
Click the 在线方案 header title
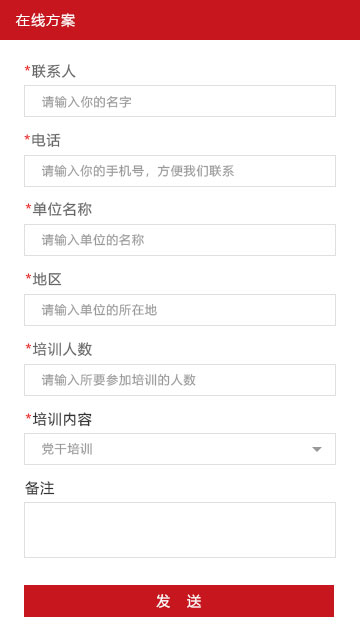click(45, 20)
